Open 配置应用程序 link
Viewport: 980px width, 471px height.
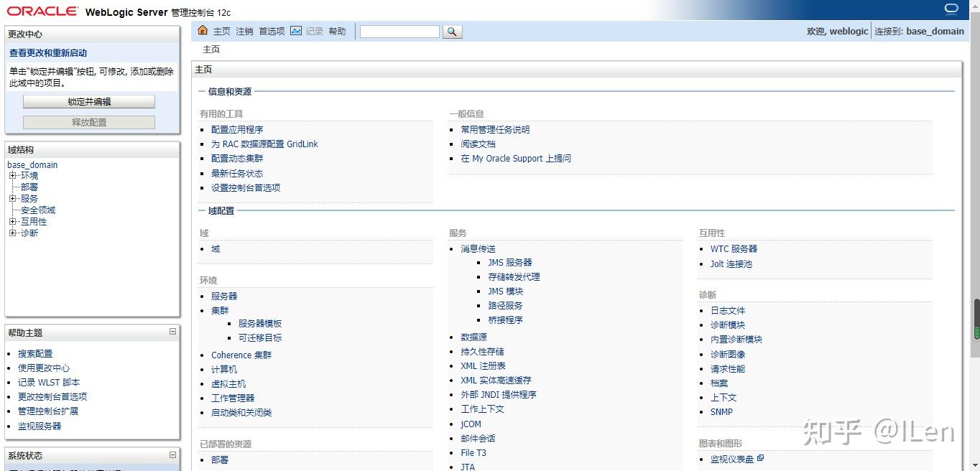(237, 129)
